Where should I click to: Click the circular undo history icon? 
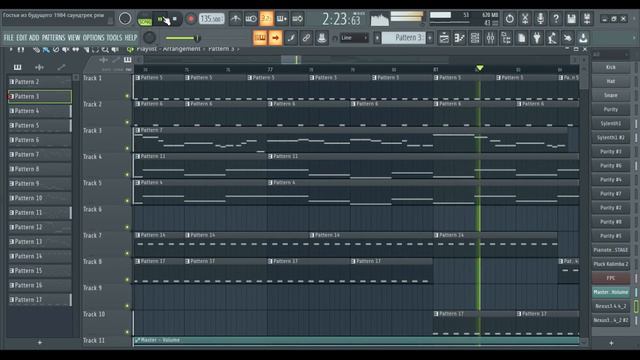(509, 19)
